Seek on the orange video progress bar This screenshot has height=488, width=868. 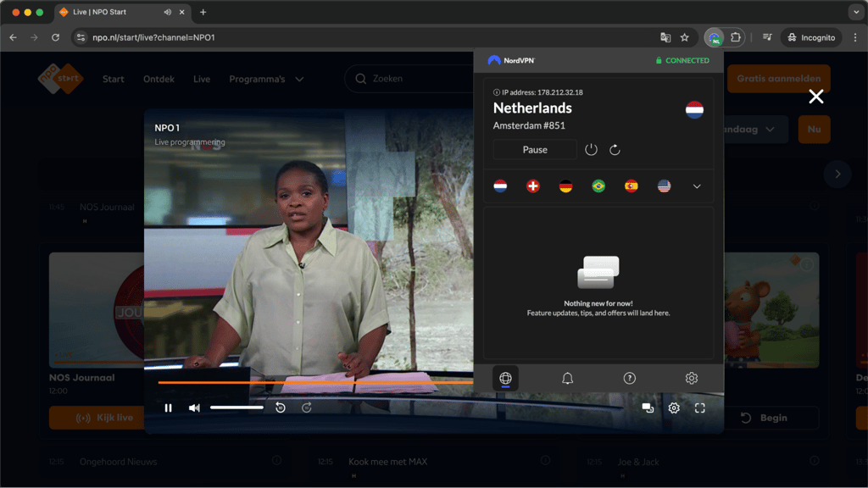click(x=315, y=382)
